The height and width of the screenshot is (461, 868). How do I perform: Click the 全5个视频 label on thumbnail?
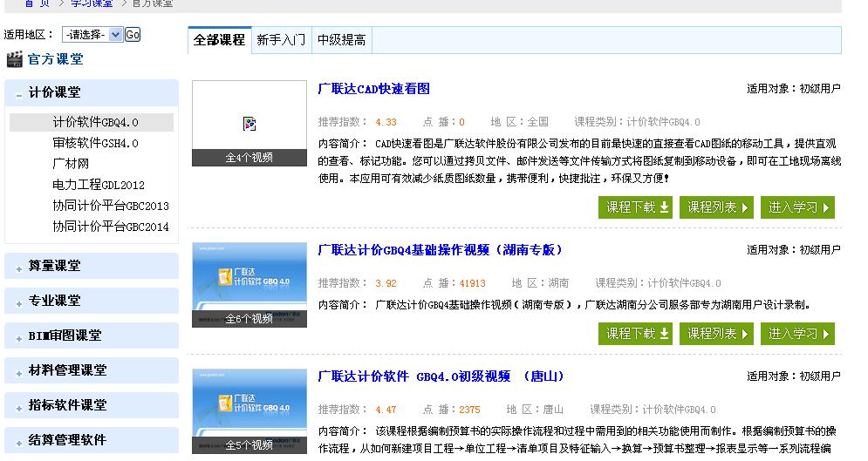click(x=249, y=445)
